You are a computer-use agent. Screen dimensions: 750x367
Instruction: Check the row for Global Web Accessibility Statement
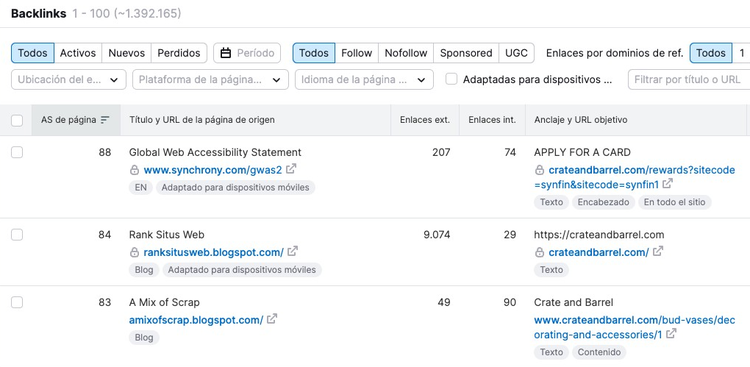tap(17, 152)
